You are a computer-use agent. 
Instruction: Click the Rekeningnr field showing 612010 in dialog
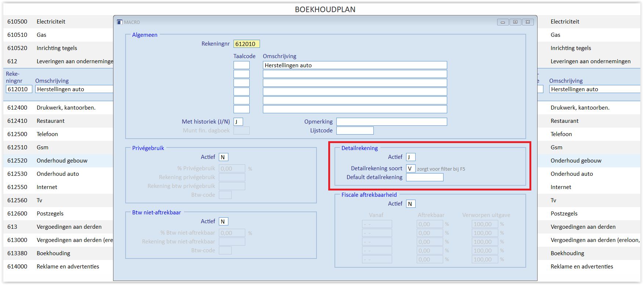click(246, 44)
